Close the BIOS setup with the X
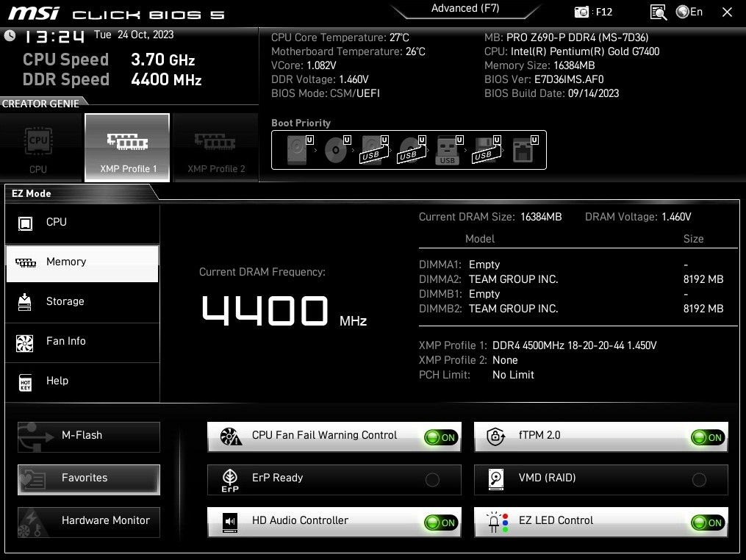746x560 pixels. 727,12
